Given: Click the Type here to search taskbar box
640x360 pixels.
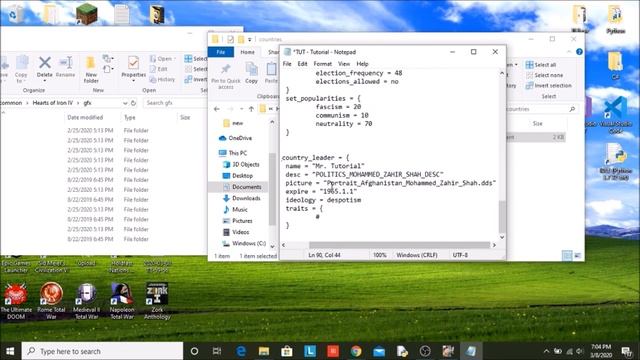Looking at the screenshot, I should [102, 351].
